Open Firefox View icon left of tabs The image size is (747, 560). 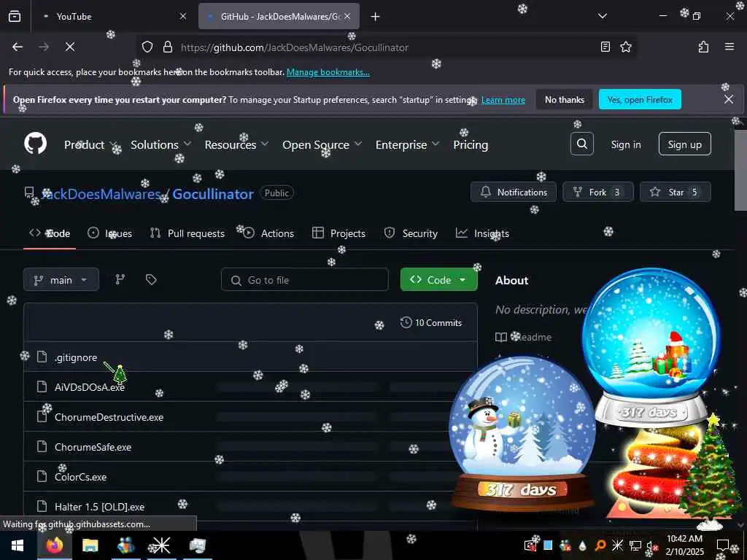coord(15,16)
